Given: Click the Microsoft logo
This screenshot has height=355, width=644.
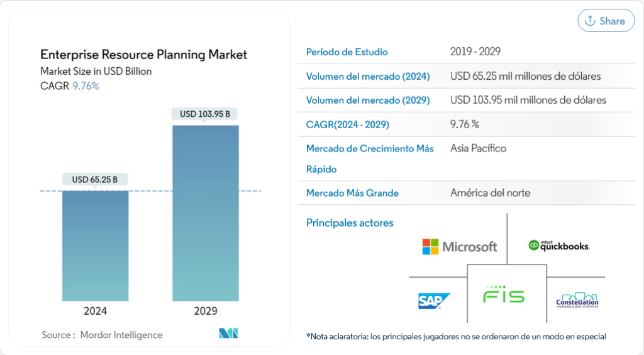Looking at the screenshot, I should pos(459,246).
